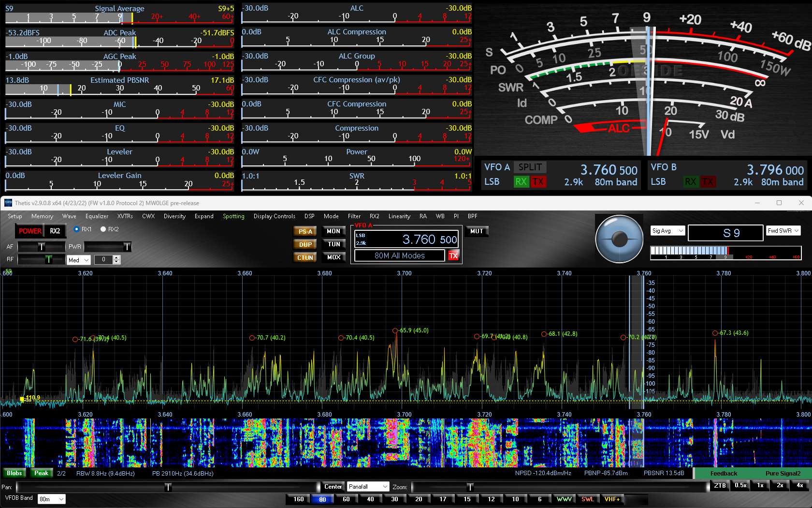Adjust the AF volume slider
This screenshot has width=812, height=508.
point(41,247)
